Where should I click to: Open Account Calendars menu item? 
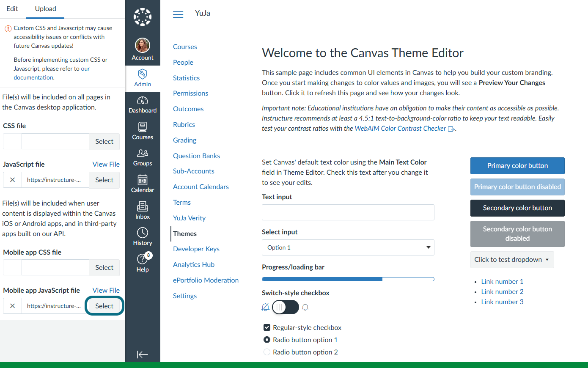click(201, 187)
